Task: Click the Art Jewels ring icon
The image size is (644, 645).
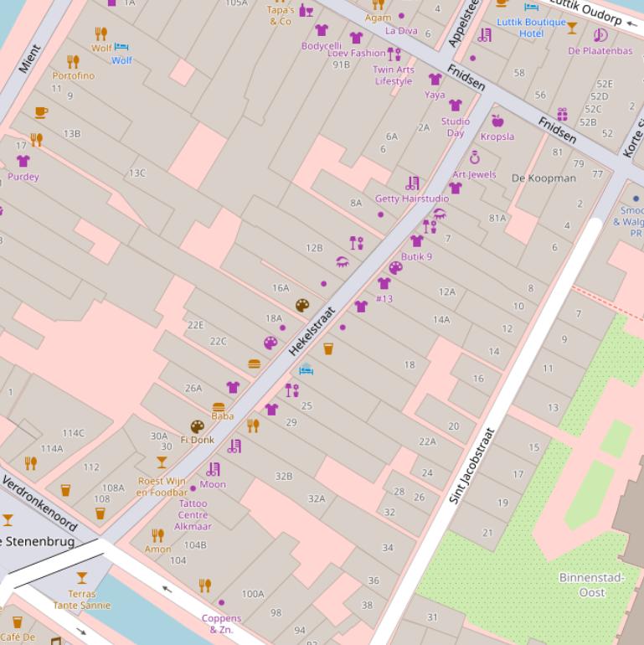Action: click(x=475, y=158)
